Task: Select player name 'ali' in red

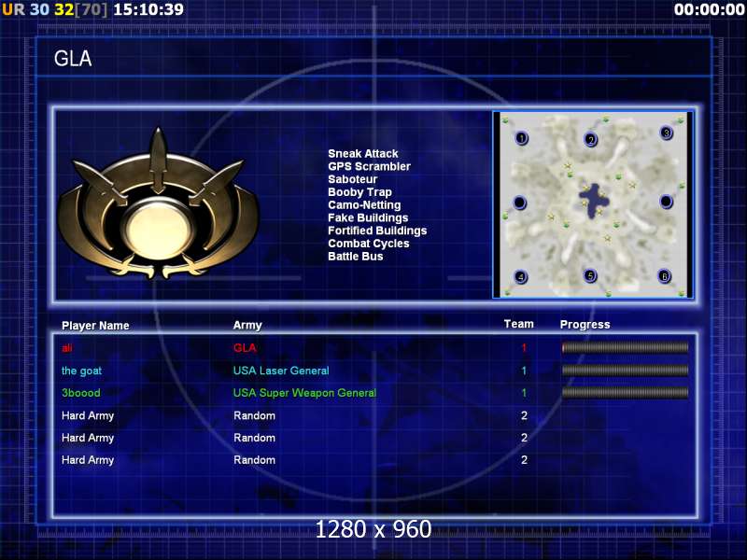Action: pyautogui.click(x=66, y=348)
